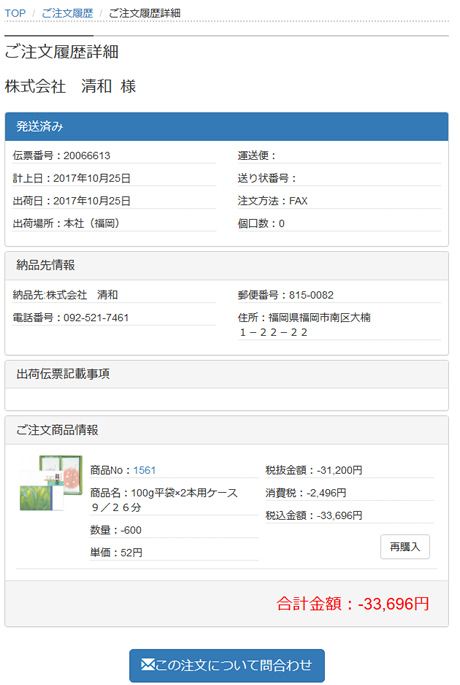The width and height of the screenshot is (460, 685).
Task: Open product number 1561 link
Action: (x=145, y=470)
